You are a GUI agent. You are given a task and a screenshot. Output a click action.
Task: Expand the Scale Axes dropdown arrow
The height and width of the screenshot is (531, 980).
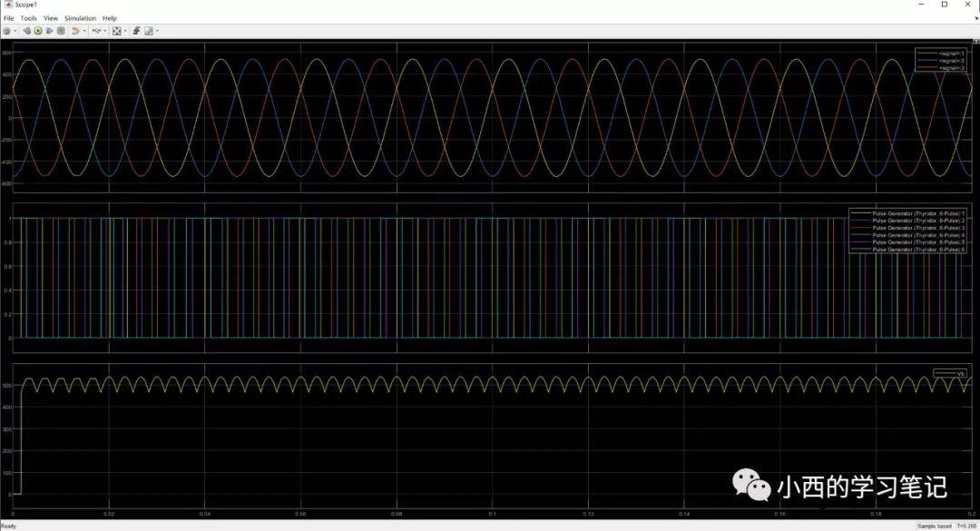click(125, 31)
